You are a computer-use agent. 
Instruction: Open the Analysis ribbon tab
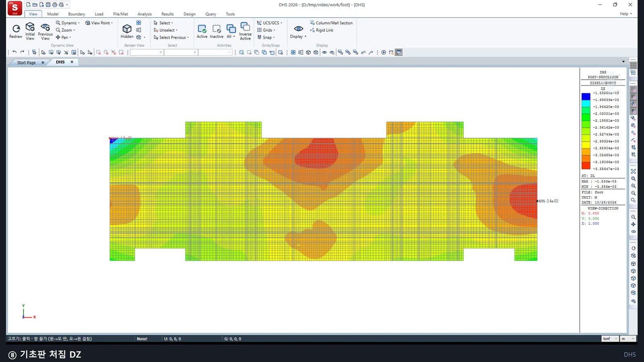[144, 14]
